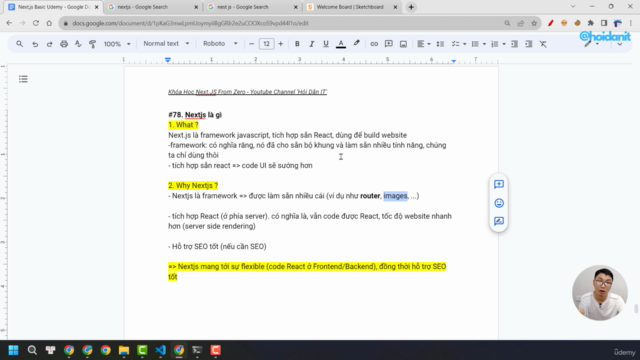This screenshot has height=360, width=640.
Task: Run the spelling and grammar check
Action: 78,44
